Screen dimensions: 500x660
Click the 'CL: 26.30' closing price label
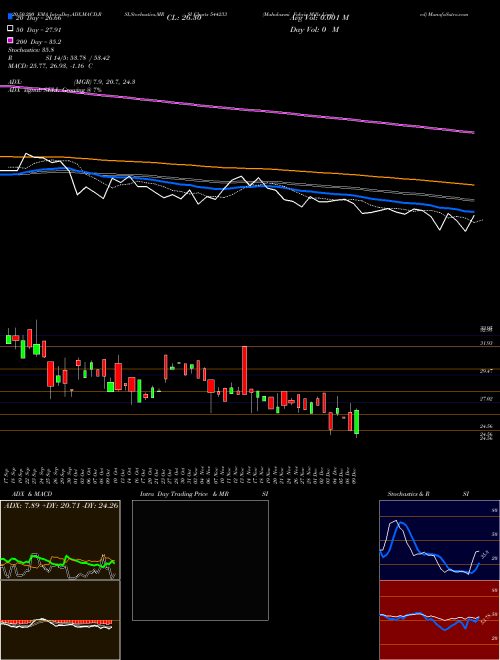(x=184, y=18)
